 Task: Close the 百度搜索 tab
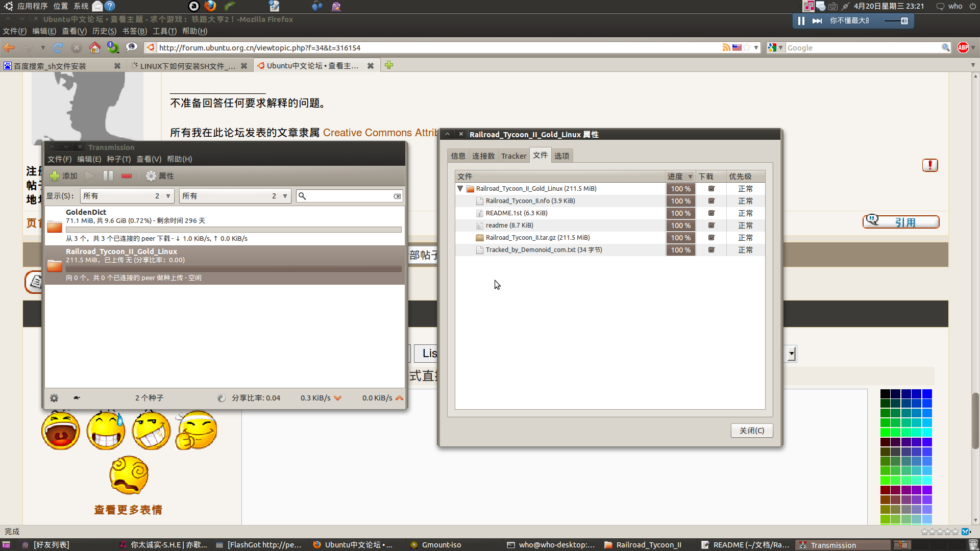tap(117, 66)
